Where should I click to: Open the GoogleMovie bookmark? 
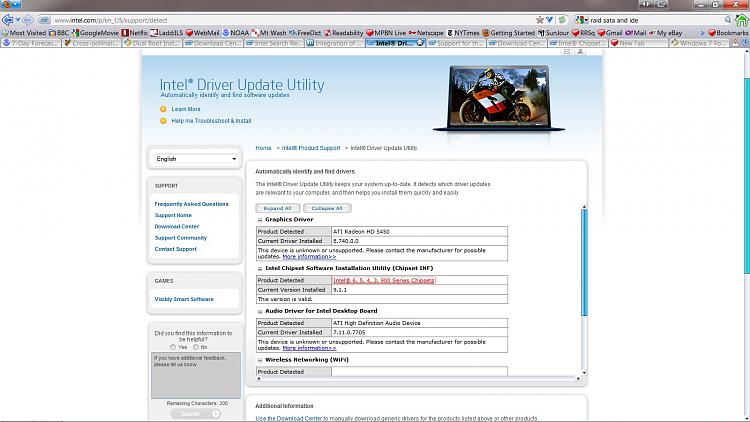95,33
